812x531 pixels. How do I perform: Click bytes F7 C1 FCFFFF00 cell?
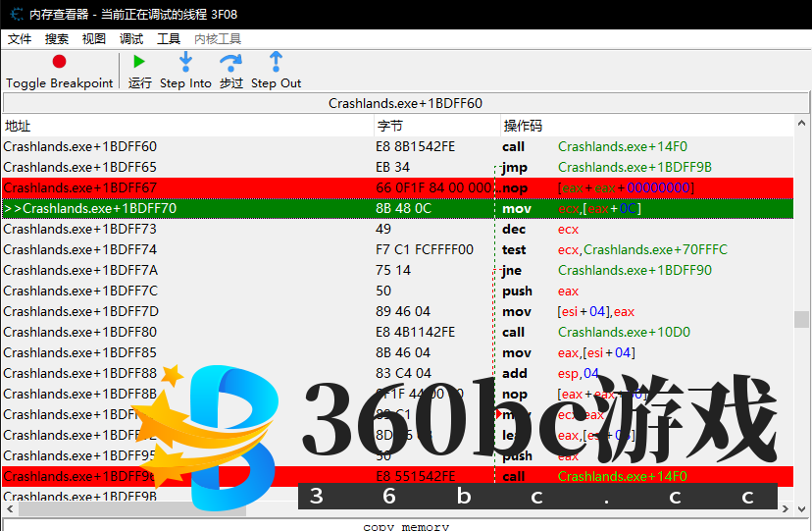tap(425, 249)
